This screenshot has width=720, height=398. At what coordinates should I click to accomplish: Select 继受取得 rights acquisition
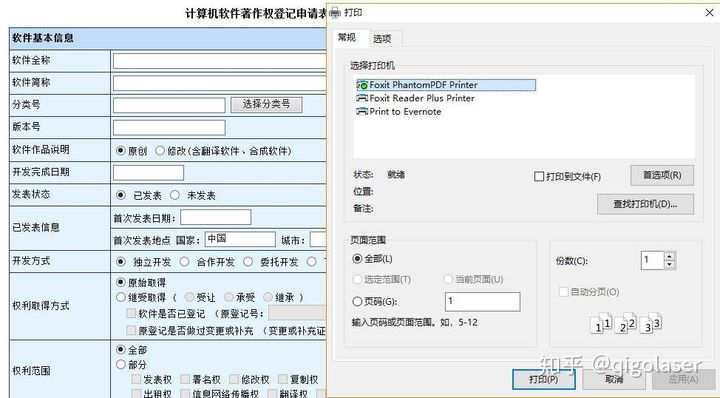121,297
